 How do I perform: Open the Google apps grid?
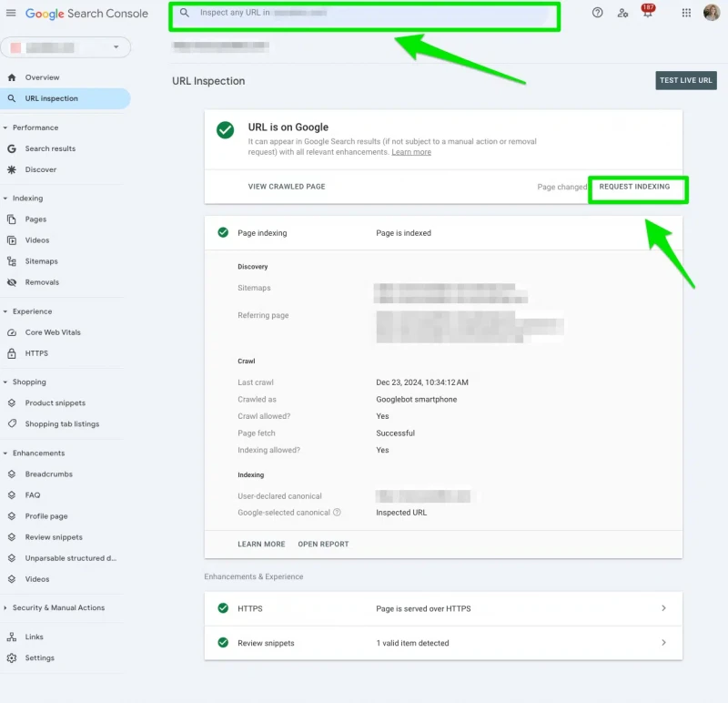click(686, 13)
